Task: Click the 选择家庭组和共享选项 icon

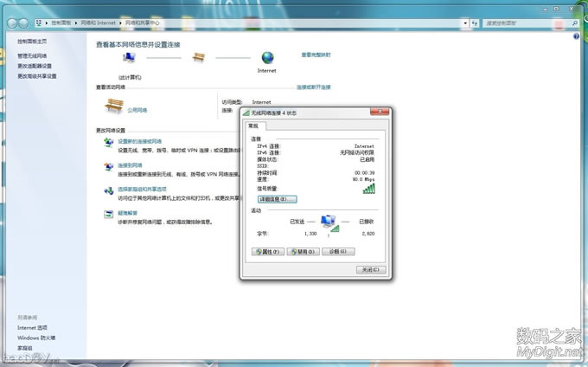Action: pyautogui.click(x=108, y=190)
